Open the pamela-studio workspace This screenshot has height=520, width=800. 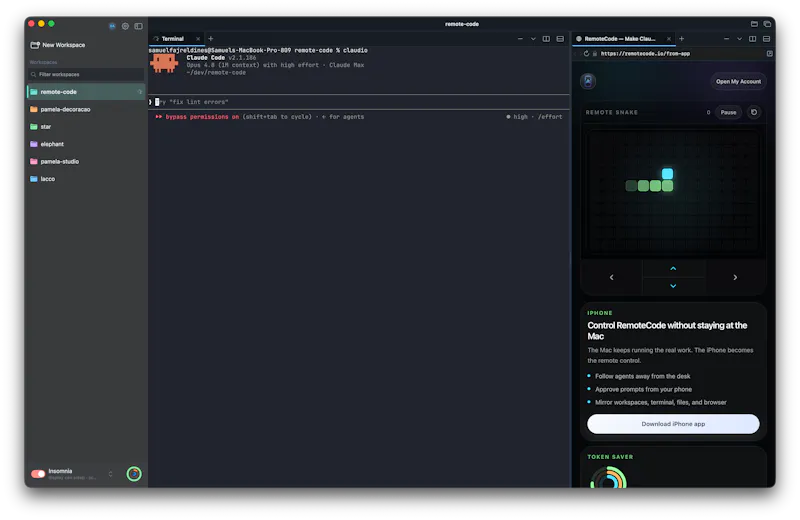click(86, 161)
